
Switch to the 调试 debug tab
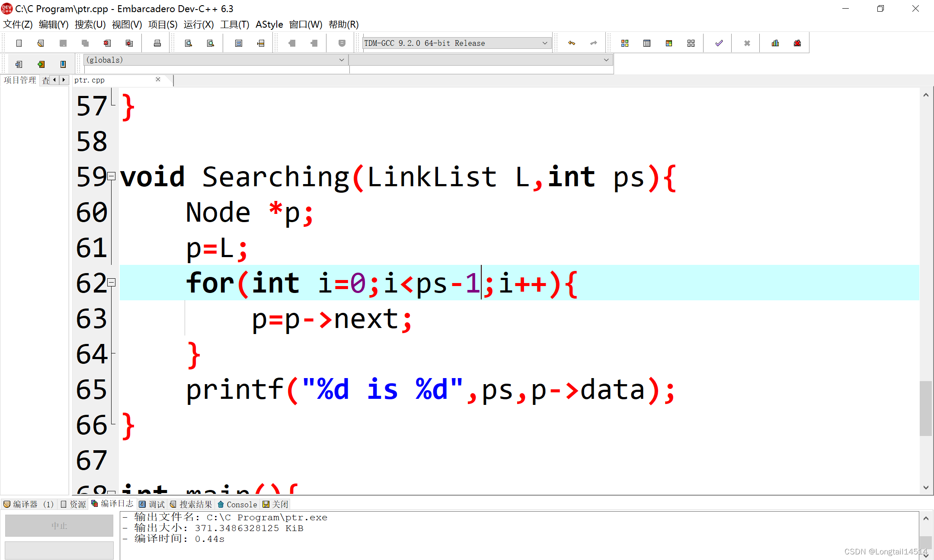point(152,504)
